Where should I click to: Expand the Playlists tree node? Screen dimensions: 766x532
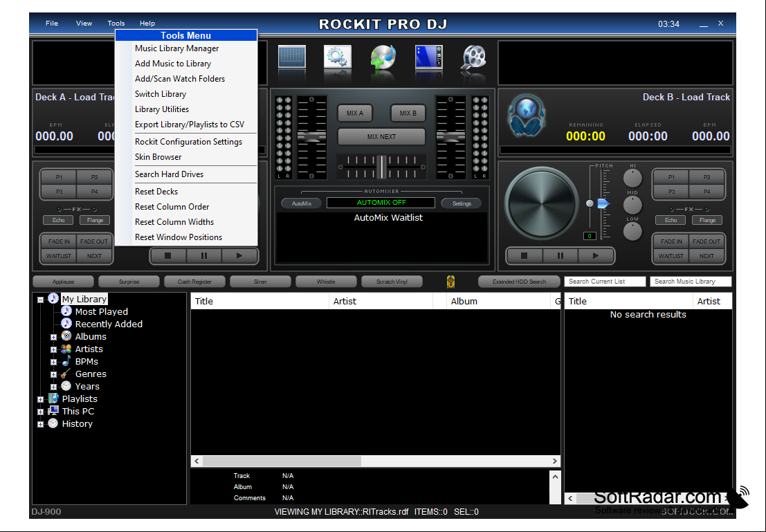coord(41,400)
